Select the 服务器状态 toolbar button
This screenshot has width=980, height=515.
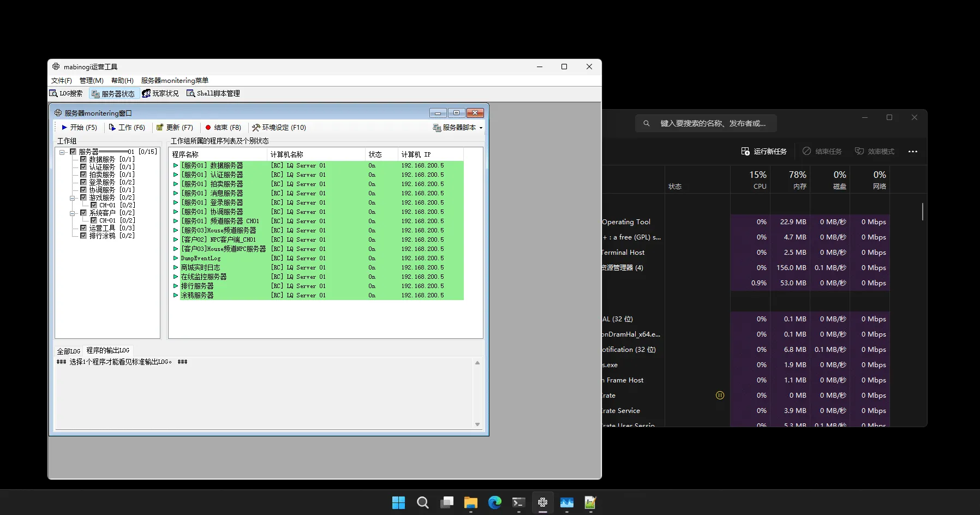113,93
